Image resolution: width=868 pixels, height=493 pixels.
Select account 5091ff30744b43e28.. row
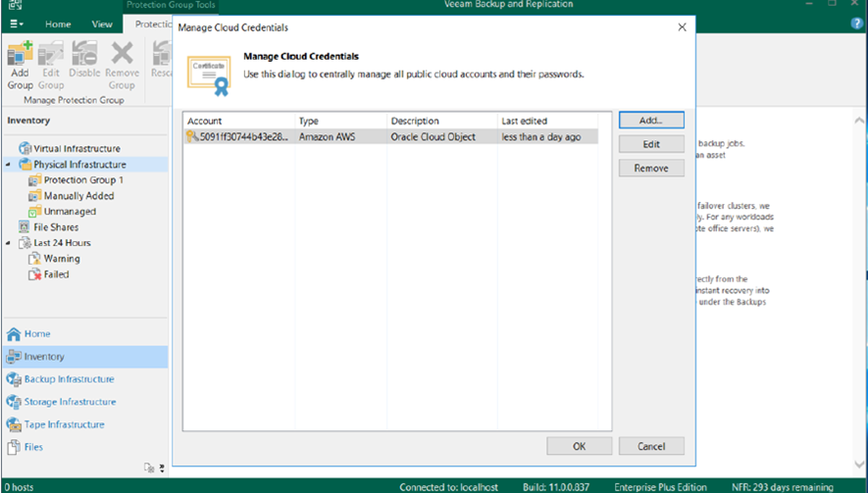(390, 136)
